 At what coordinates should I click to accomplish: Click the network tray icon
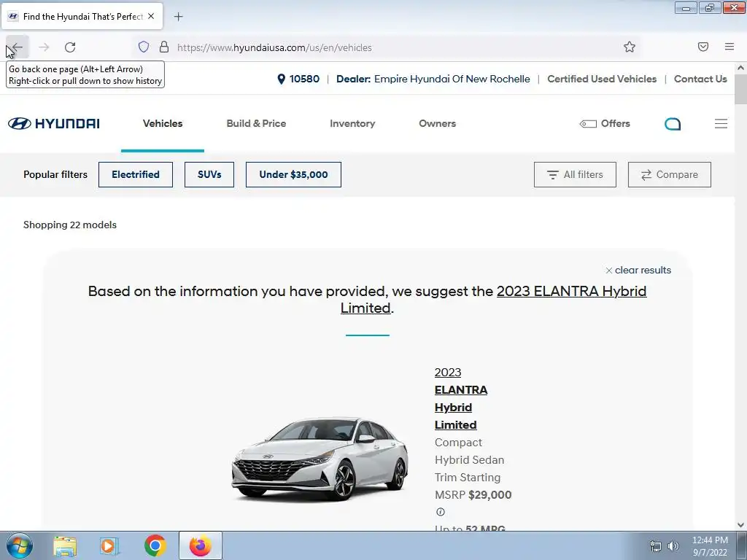click(656, 546)
